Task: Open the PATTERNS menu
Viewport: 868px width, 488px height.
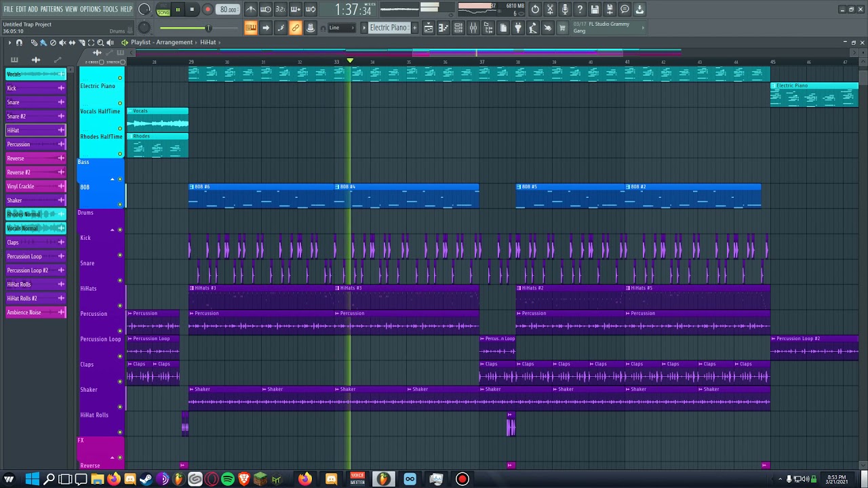Action: point(52,9)
